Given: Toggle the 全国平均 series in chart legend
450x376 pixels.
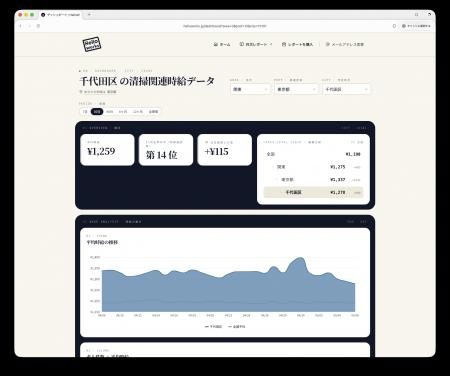Looking at the screenshot, I should tap(237, 327).
